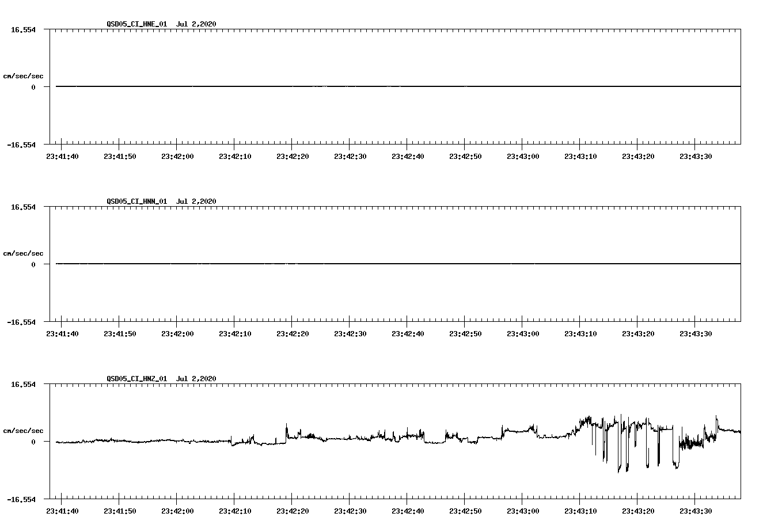
Task: Click the -16.554 lower limit on HNN plot
Action: point(21,322)
